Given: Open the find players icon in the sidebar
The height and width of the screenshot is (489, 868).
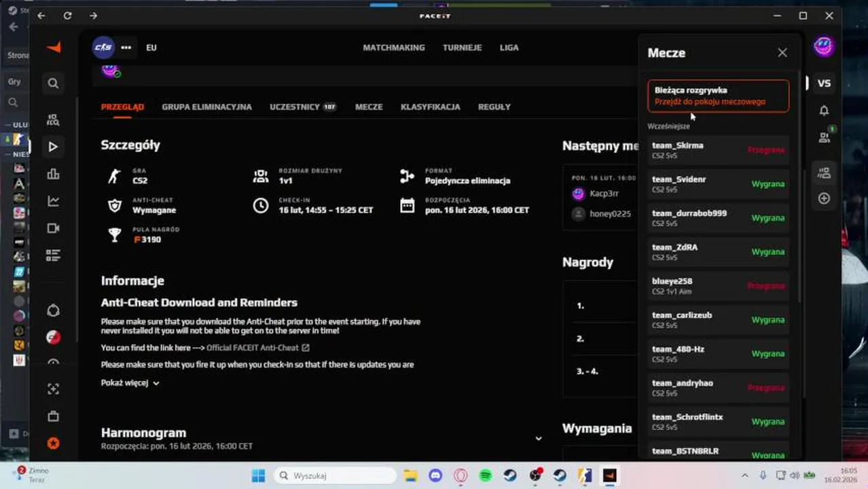Looking at the screenshot, I should point(53,120).
